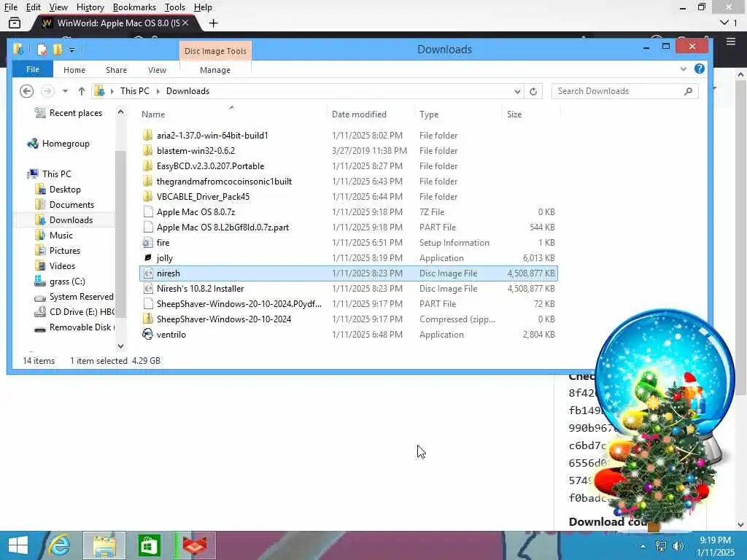Open the address bar history dropdown
Viewport: 747px width, 560px height.
pos(517,91)
